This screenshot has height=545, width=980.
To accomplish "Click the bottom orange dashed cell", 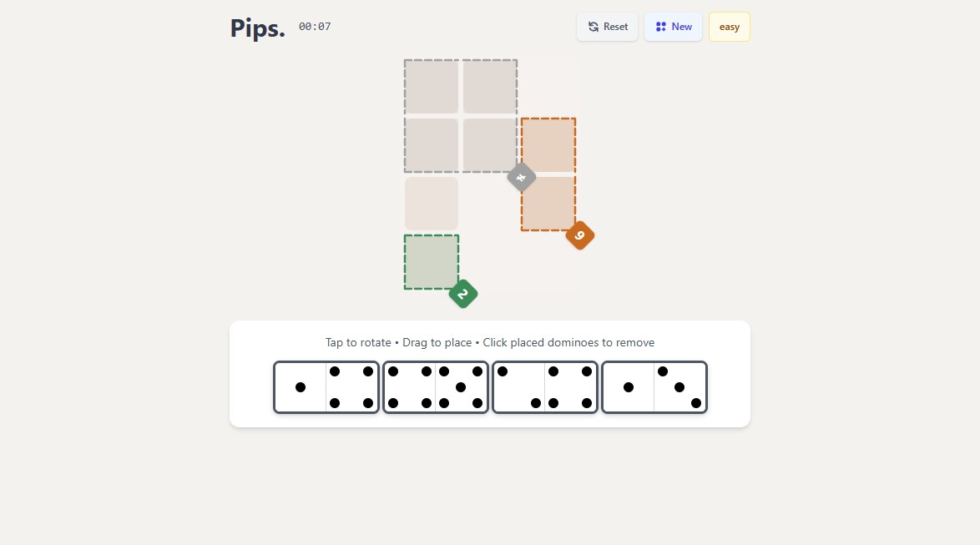I will click(x=548, y=204).
